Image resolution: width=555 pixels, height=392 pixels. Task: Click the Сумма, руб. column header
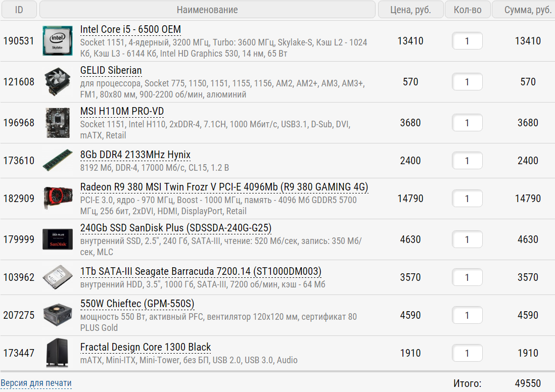524,10
